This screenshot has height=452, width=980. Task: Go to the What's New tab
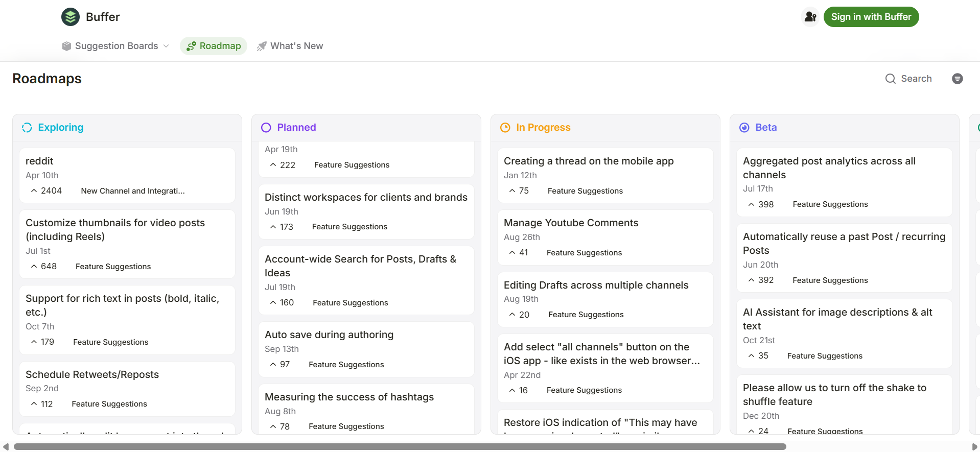click(290, 46)
